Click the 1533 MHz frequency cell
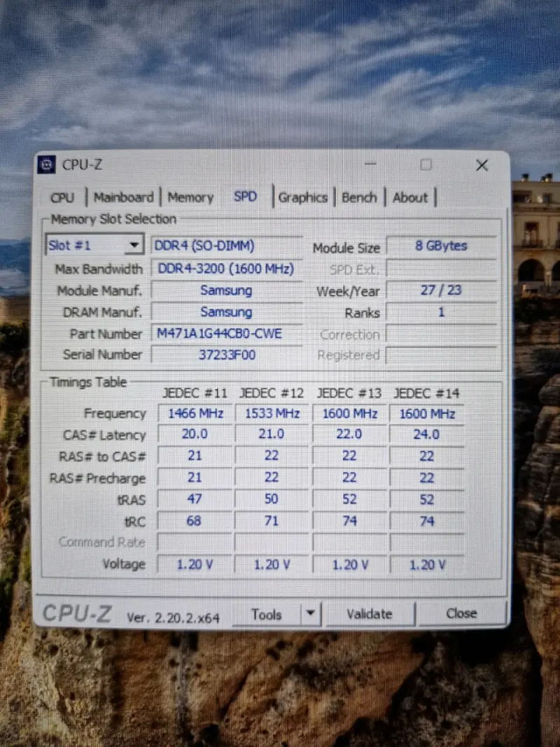 [x=272, y=414]
